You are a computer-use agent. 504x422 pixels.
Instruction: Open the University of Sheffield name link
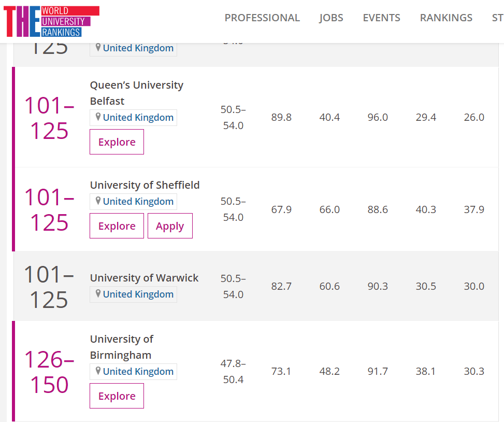point(145,185)
